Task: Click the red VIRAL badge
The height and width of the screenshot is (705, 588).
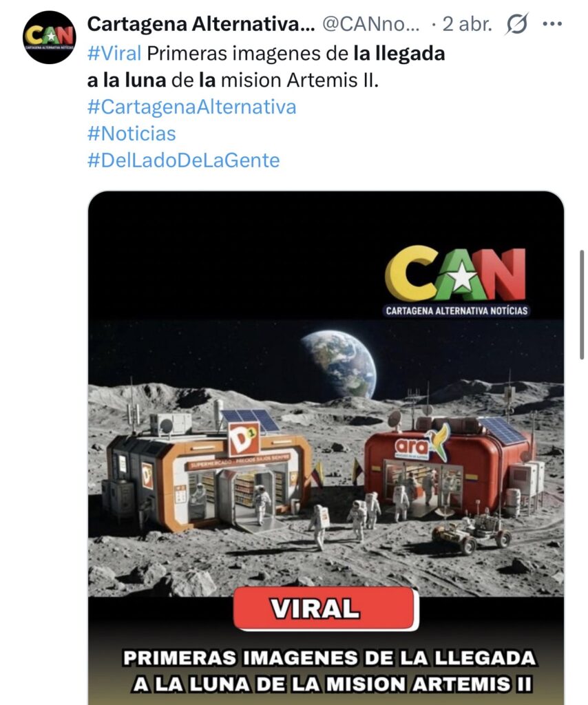Action: pos(326,609)
